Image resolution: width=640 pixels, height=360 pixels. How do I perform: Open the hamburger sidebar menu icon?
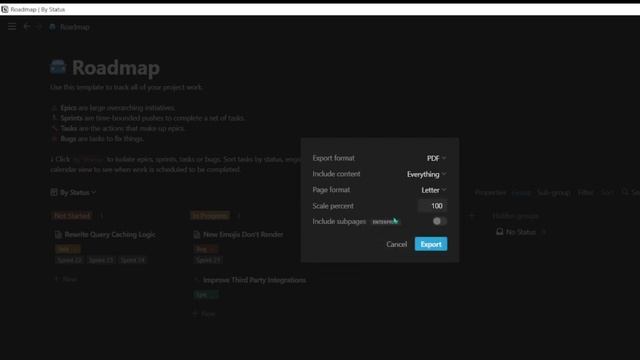pos(12,27)
